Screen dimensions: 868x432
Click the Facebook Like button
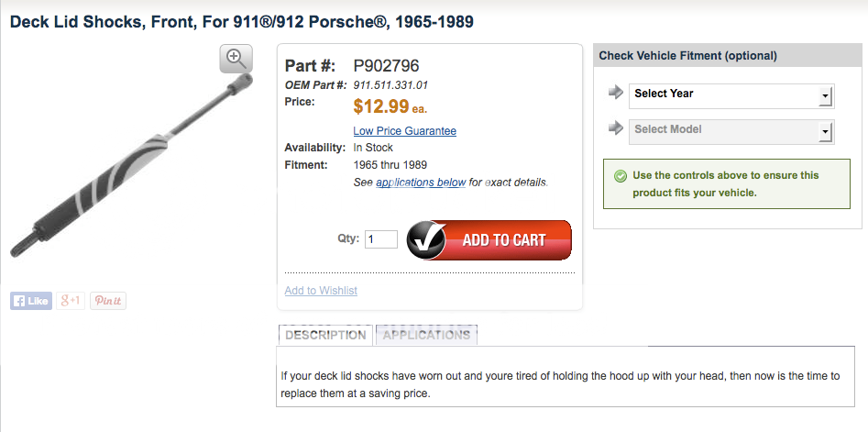[31, 301]
